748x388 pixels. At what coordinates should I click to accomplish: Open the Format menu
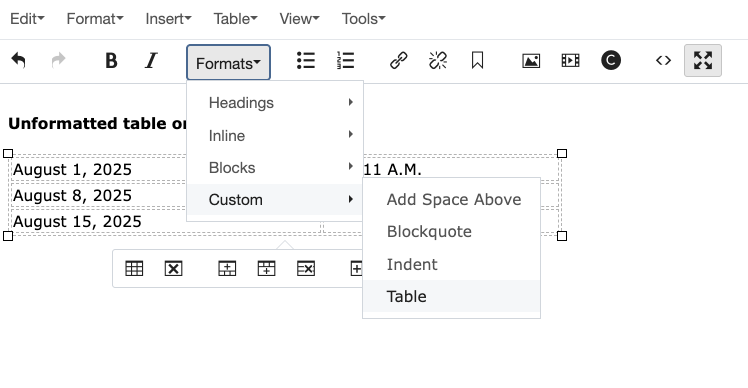[x=95, y=19]
